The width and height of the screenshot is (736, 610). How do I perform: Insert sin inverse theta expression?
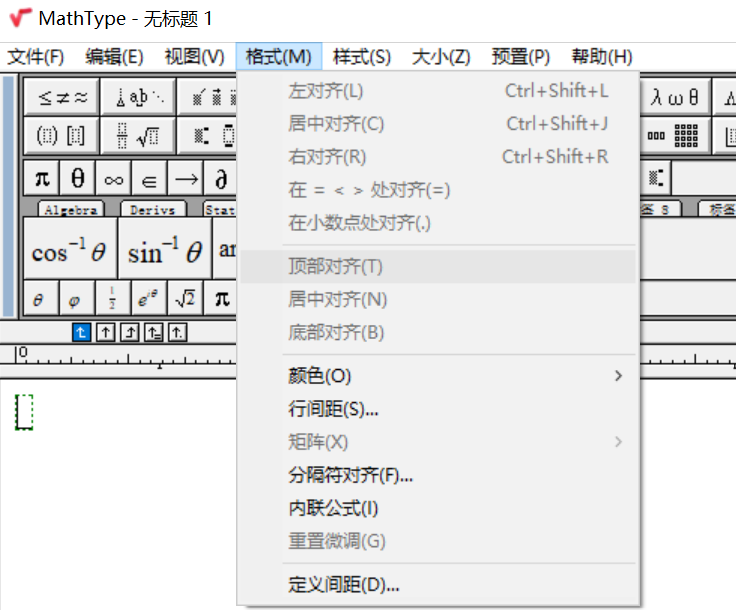point(165,248)
